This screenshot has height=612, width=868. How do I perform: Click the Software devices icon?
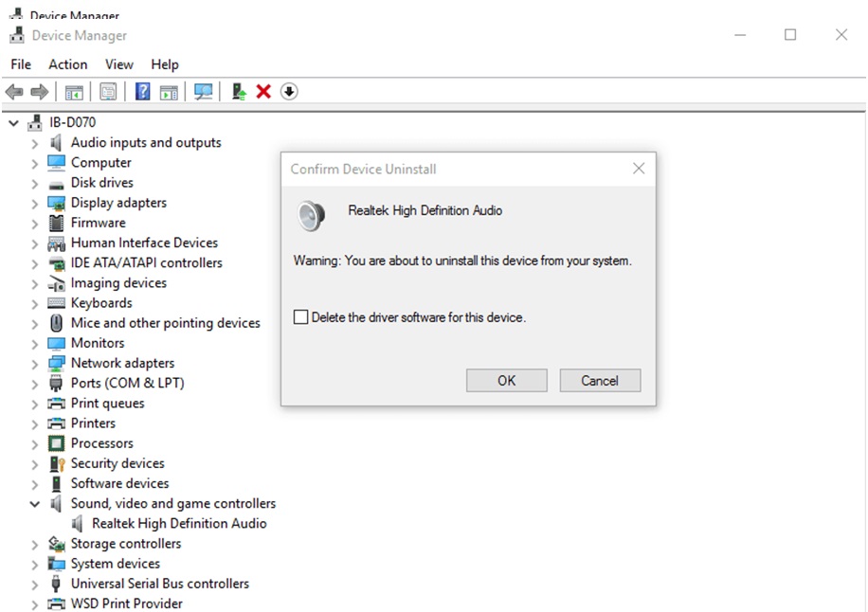point(56,483)
